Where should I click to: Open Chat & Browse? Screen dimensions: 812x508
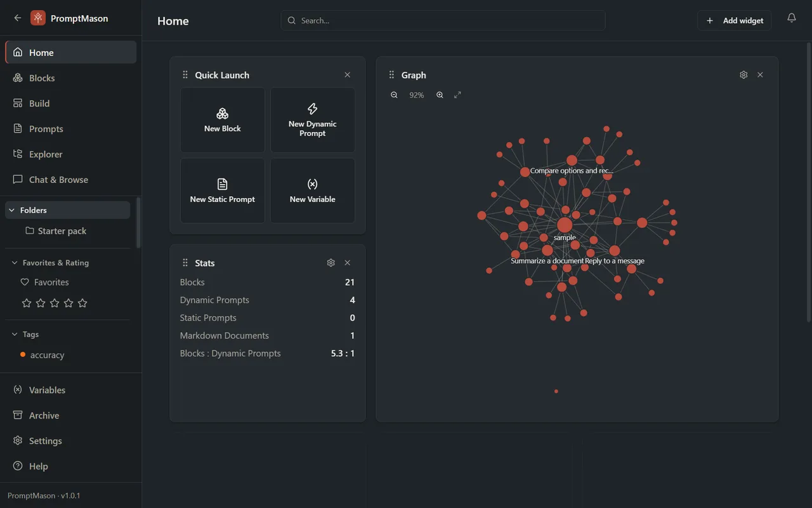tap(71, 180)
